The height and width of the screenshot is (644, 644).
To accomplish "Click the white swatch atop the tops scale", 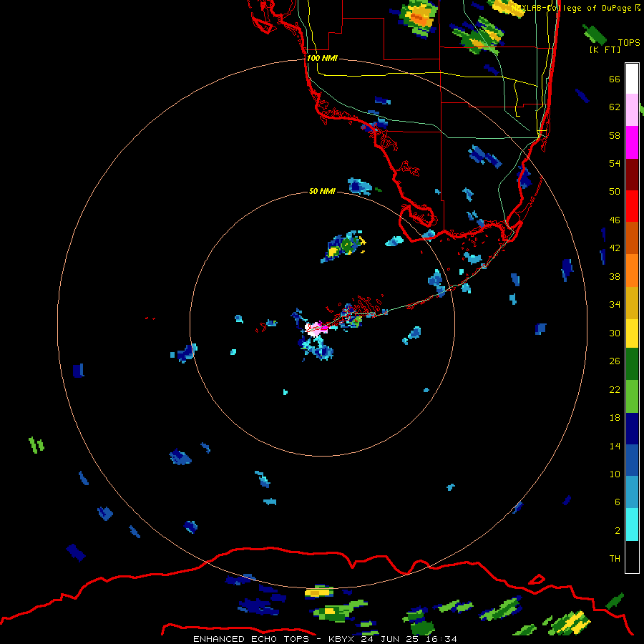I will (632, 79).
